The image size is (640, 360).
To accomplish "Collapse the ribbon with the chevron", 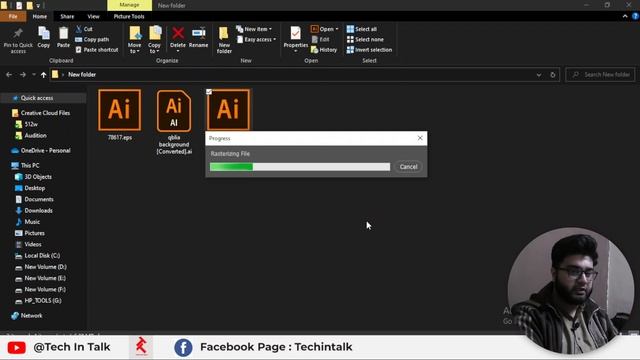I will (x=625, y=16).
